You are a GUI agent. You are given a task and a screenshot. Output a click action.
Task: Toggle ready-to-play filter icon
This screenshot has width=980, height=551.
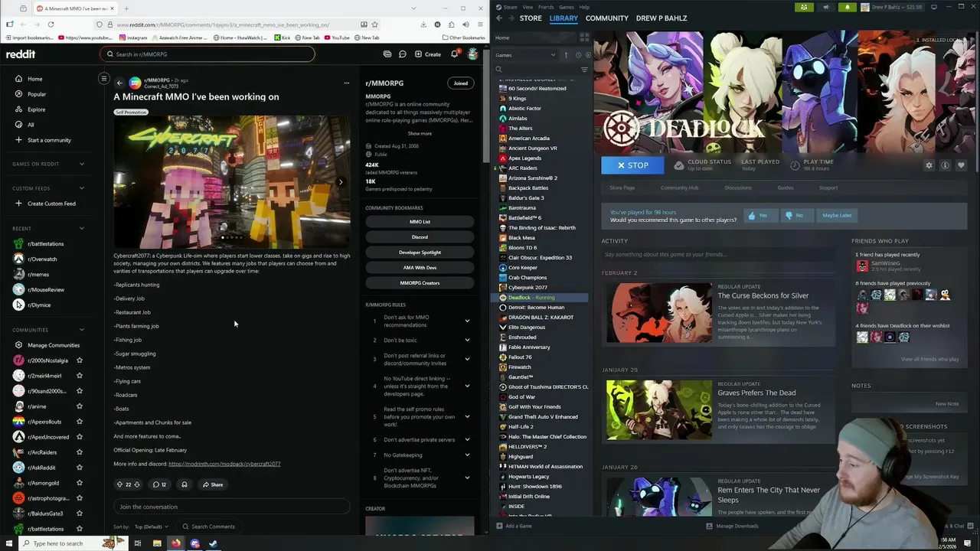pos(588,55)
